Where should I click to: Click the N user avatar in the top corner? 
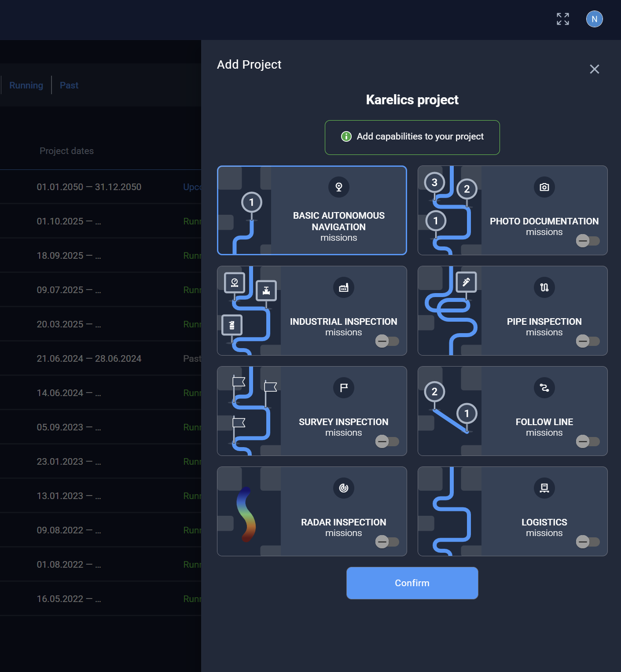[594, 19]
